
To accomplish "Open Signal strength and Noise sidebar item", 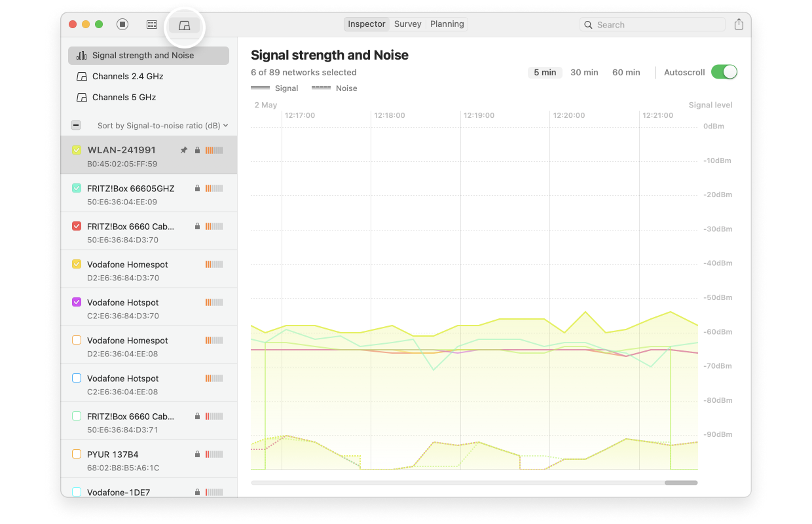I will coord(149,56).
